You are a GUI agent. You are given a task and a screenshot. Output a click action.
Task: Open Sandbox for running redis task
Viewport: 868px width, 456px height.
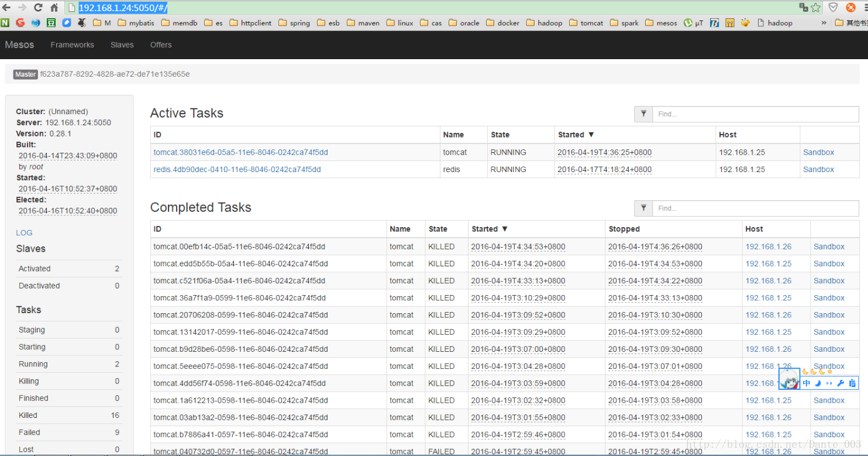[x=818, y=169]
